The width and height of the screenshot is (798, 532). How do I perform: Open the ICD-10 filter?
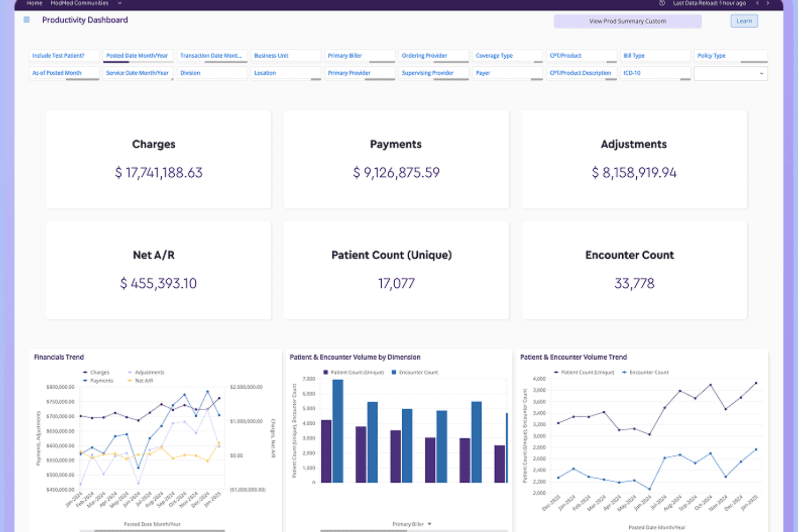click(x=655, y=73)
